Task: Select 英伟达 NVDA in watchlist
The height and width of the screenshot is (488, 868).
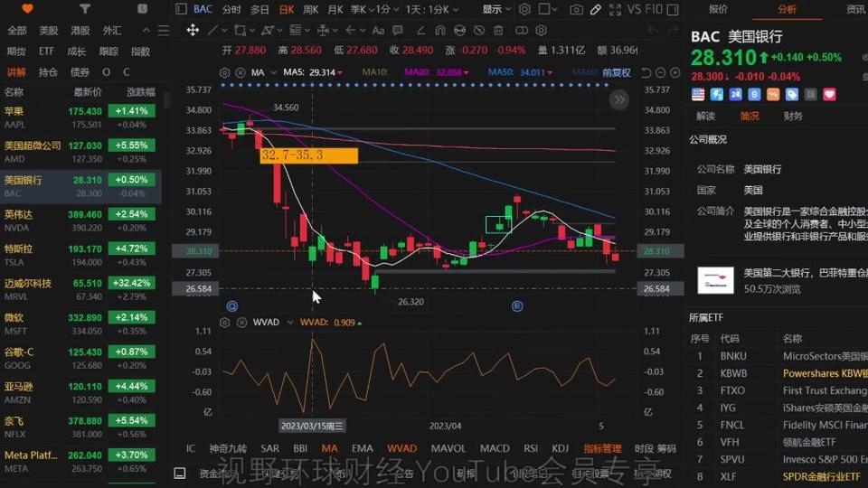Action: pyautogui.click(x=80, y=221)
